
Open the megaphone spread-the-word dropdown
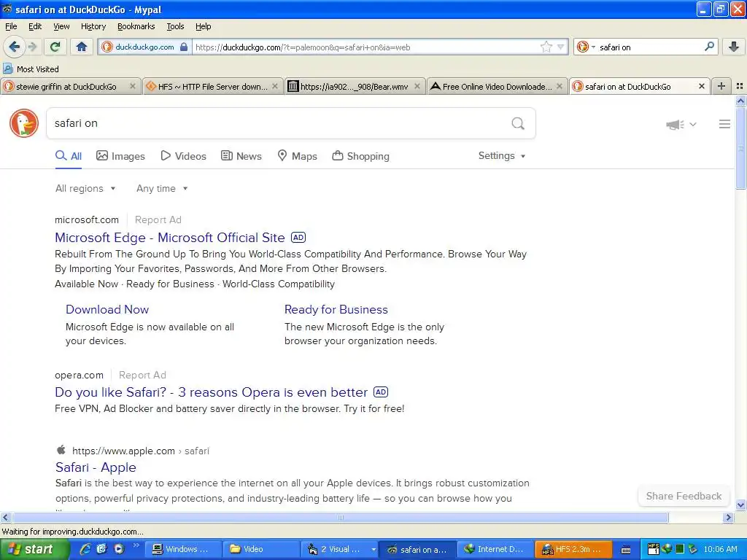[681, 124]
